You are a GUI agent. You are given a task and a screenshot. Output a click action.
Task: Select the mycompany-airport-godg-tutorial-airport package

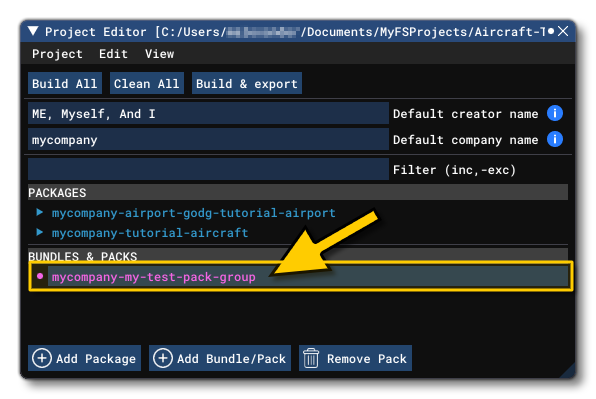(x=193, y=213)
